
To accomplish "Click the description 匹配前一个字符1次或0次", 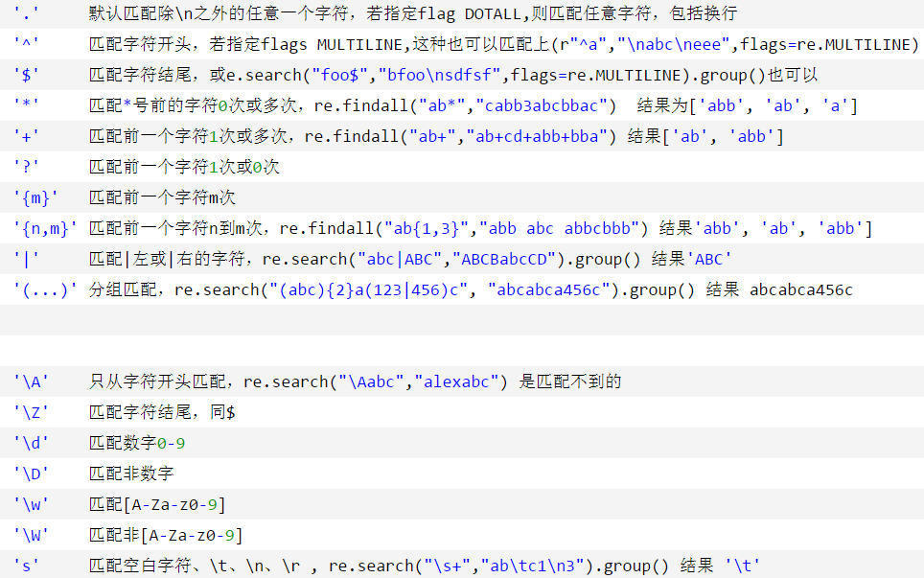I will [184, 167].
